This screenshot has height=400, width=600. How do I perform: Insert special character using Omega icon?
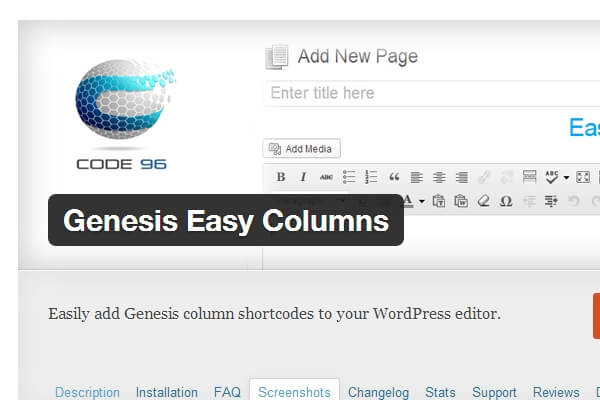(506, 201)
